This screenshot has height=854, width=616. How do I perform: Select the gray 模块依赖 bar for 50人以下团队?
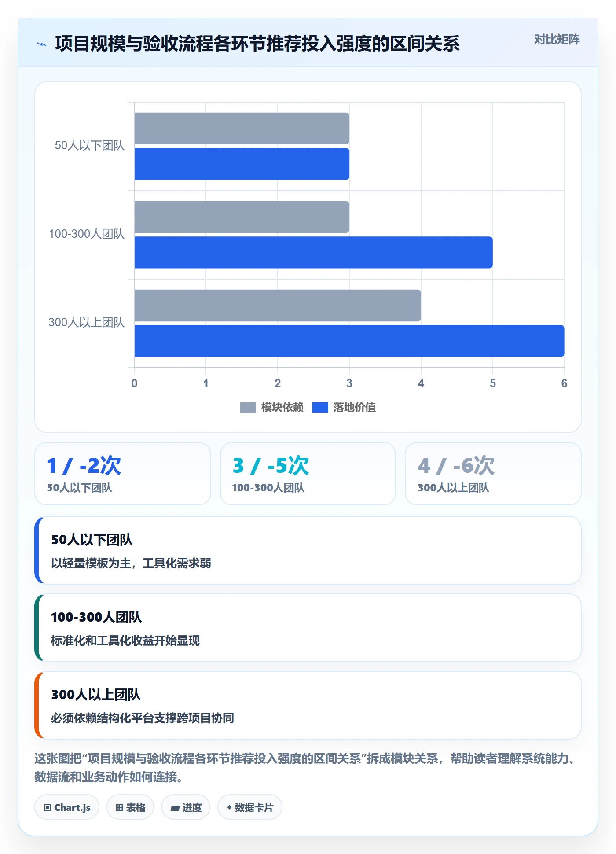242,129
